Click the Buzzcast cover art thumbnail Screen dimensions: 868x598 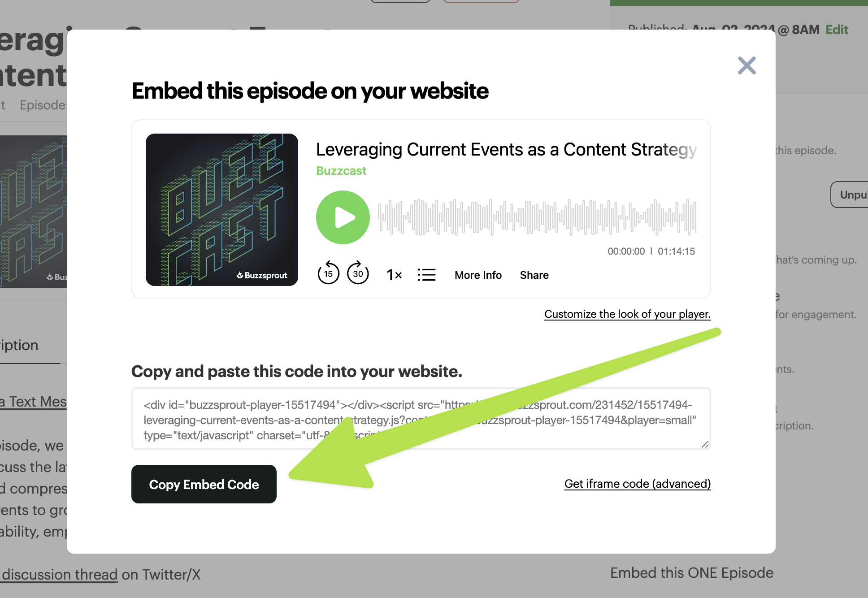tap(222, 210)
